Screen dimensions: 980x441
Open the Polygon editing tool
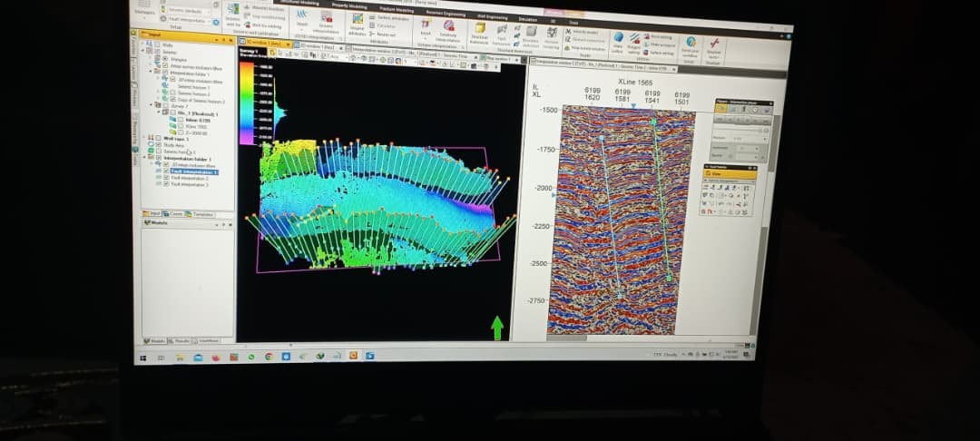click(634, 43)
